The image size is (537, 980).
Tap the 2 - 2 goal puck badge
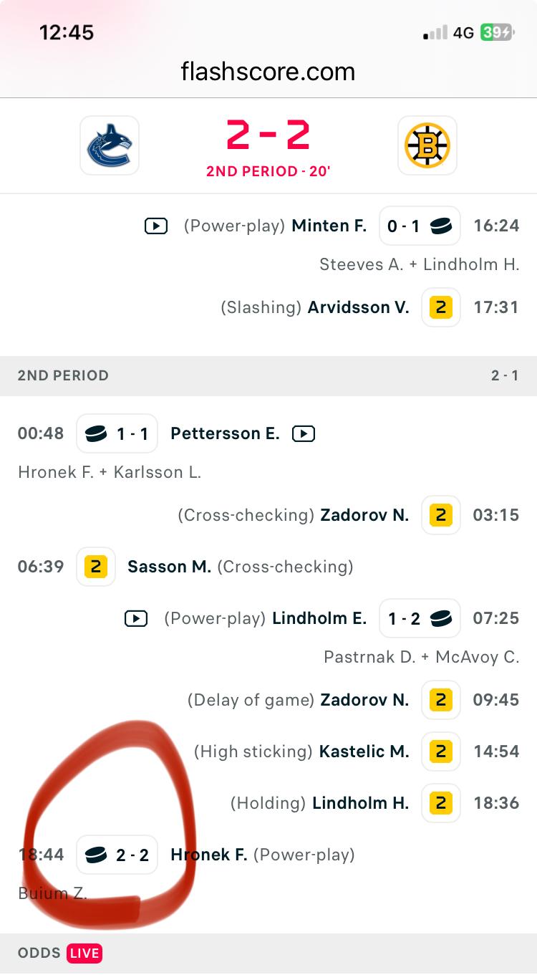coord(117,855)
